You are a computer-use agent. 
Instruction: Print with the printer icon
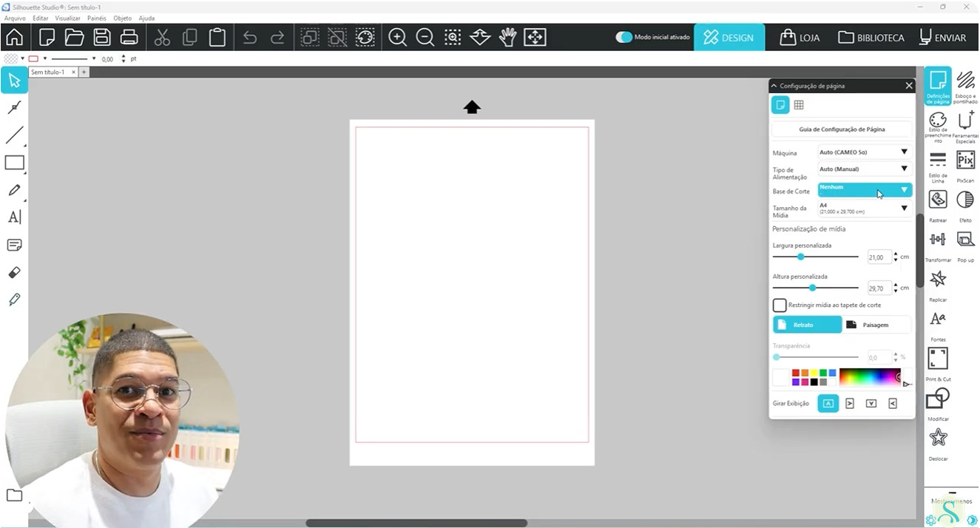pyautogui.click(x=129, y=37)
